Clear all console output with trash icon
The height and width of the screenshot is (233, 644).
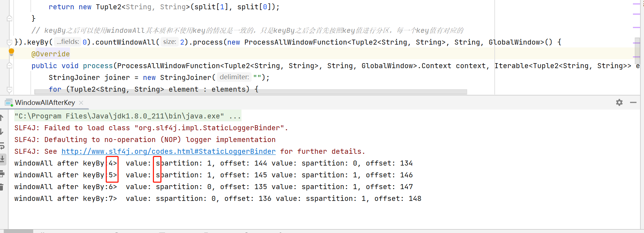[2, 187]
